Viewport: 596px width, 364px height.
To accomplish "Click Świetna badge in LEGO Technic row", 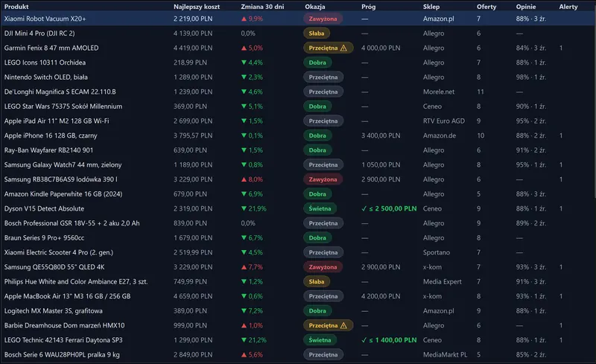I will [320, 340].
